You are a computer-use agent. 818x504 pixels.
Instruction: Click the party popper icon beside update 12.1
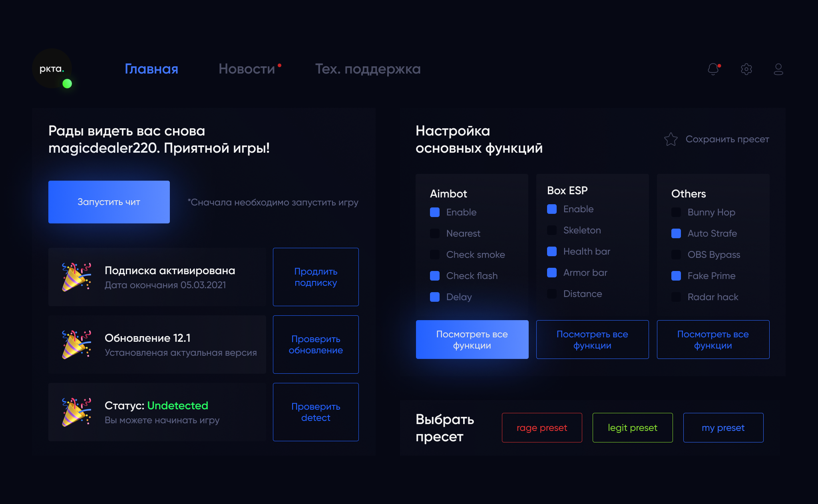76,345
